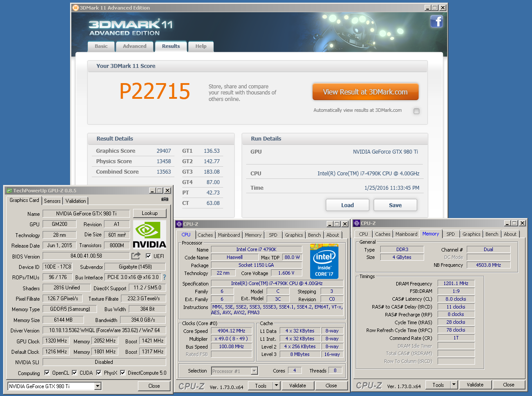Click the Close button in GPU-Z
Image resolution: width=532 pixels, height=396 pixels.
point(154,386)
